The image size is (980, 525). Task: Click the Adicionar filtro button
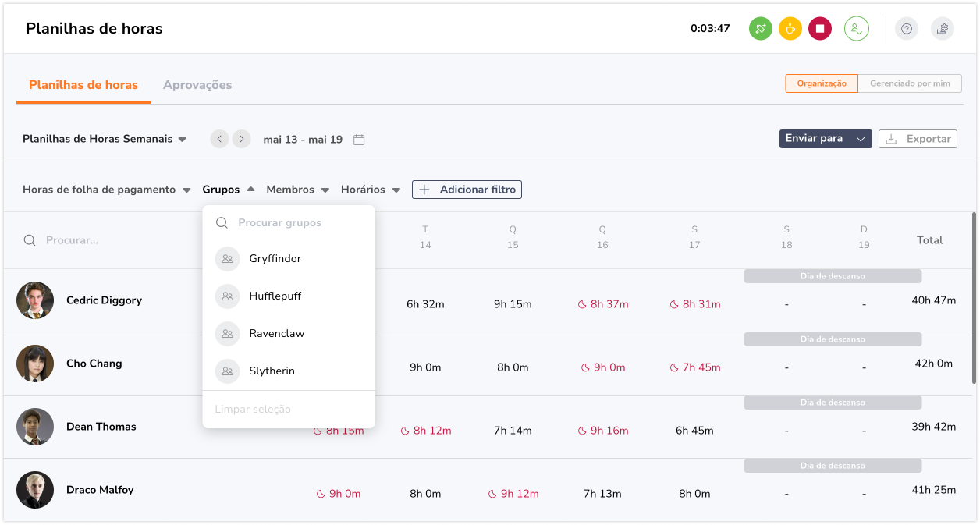pyautogui.click(x=467, y=190)
